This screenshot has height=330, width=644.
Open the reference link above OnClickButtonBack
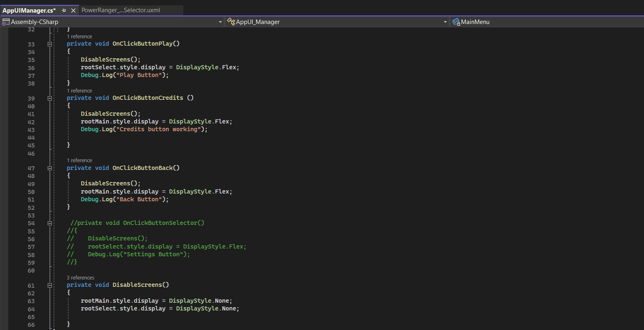click(79, 161)
